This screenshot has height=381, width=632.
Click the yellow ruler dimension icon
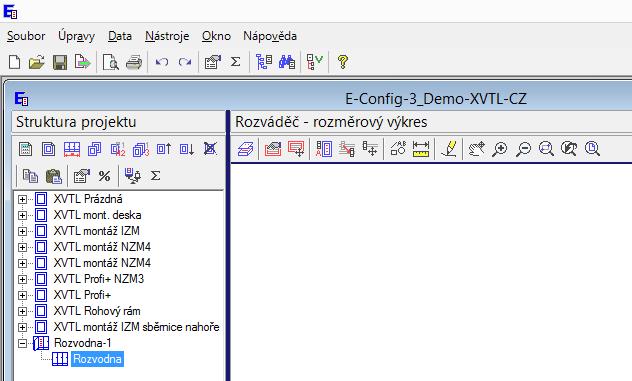[421, 149]
